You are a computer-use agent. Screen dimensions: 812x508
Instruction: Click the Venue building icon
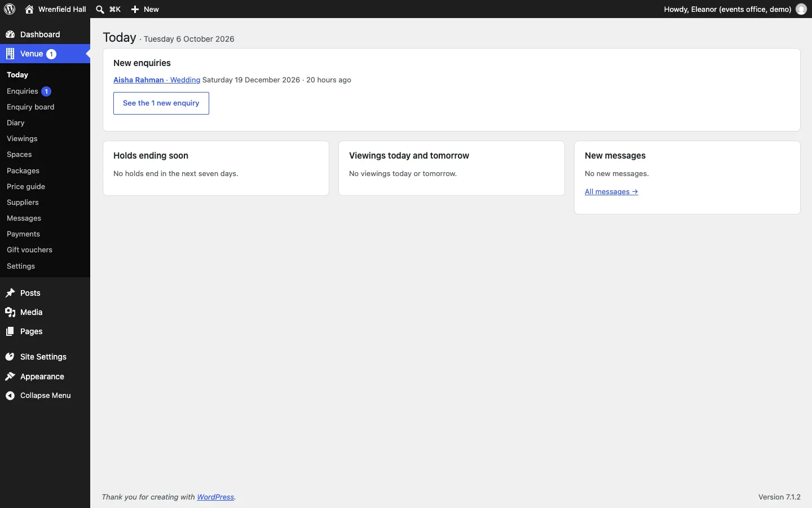10,54
